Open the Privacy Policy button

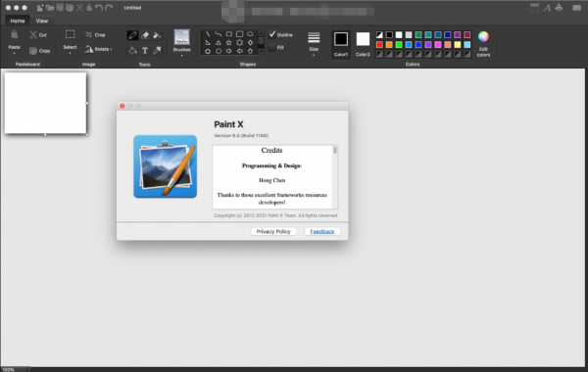(273, 231)
